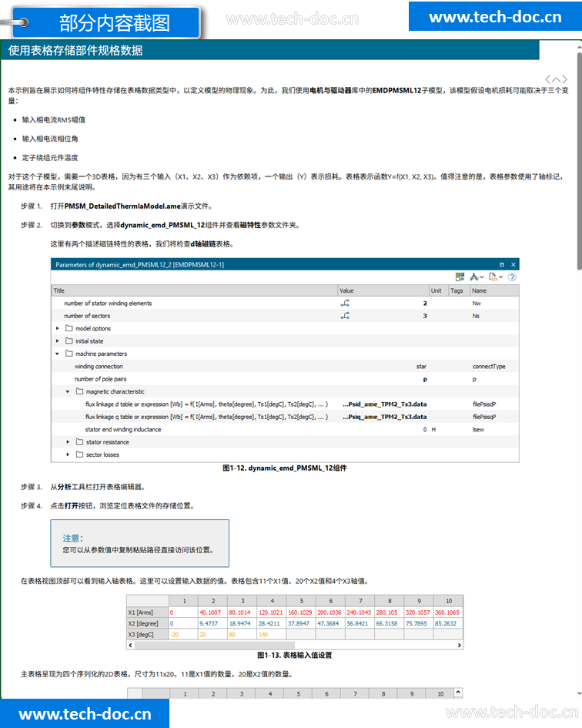Click the page vertical scrollbar thumb
The height and width of the screenshot is (728, 582).
tap(579, 160)
